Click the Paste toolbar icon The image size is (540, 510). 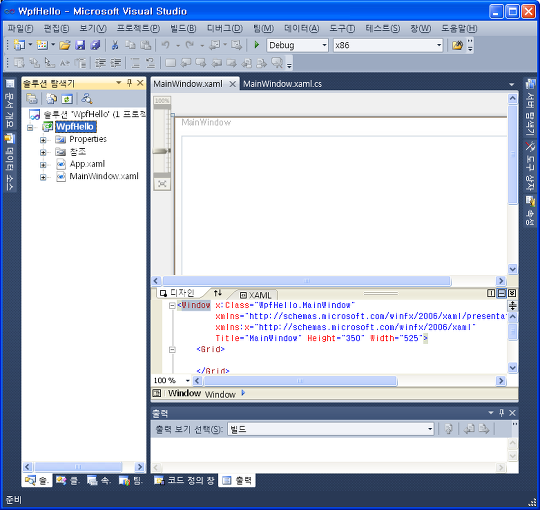[146, 45]
